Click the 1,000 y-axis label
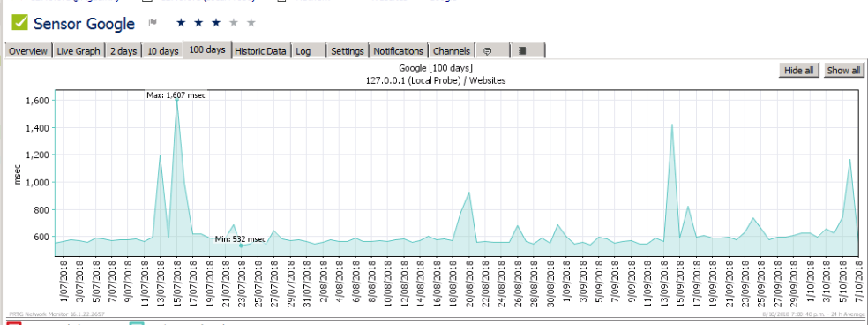Viewport: 868px width, 325px height. (38, 182)
